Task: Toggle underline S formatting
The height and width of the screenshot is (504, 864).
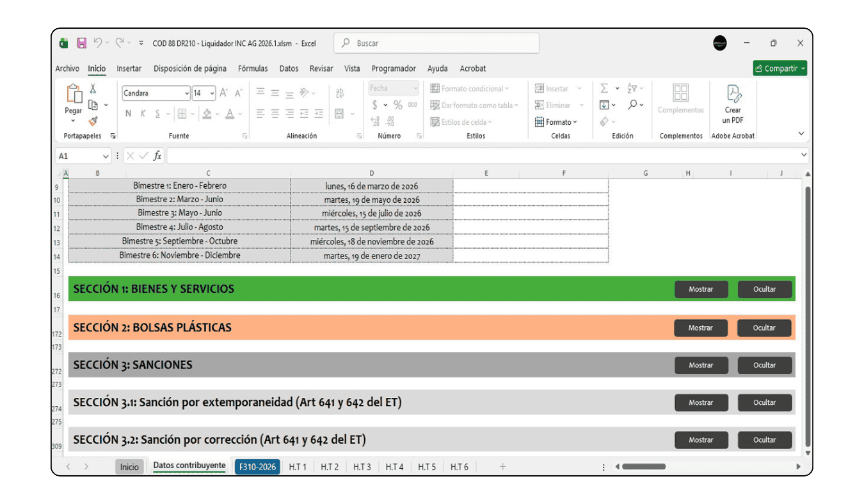Action: click(x=157, y=114)
